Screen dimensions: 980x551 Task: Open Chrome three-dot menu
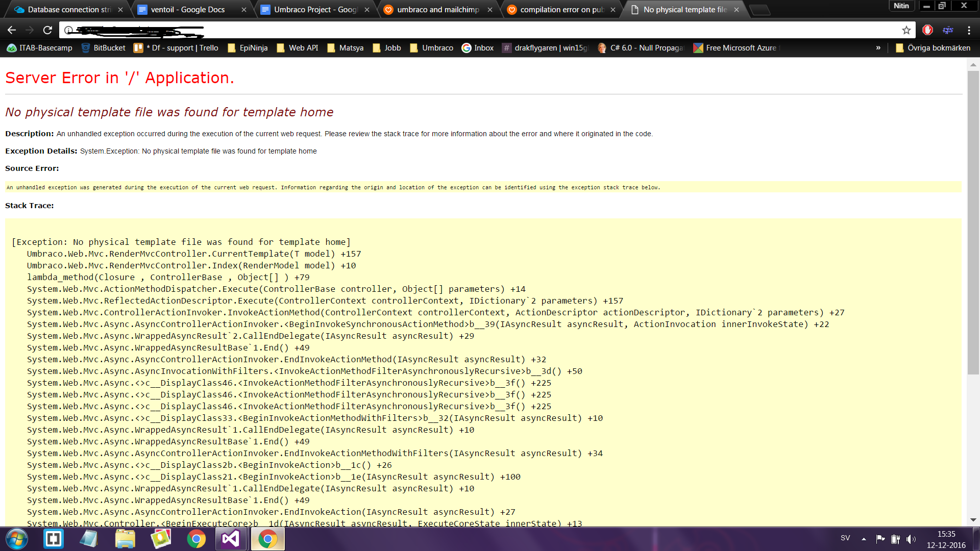click(969, 30)
